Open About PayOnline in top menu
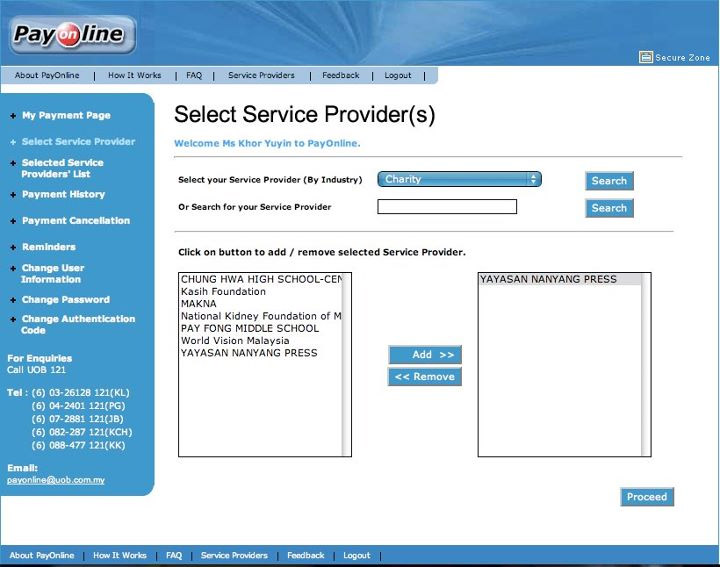720x567 pixels. (47, 75)
